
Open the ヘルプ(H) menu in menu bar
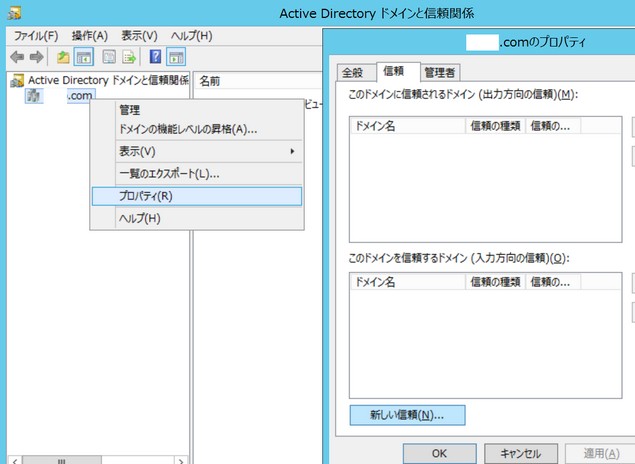[x=192, y=36]
